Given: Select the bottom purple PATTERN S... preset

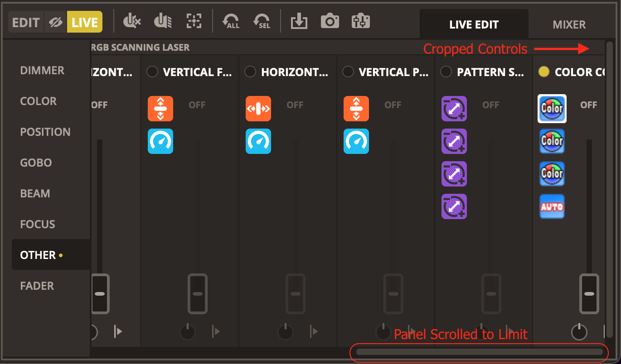Looking at the screenshot, I should pos(454,206).
